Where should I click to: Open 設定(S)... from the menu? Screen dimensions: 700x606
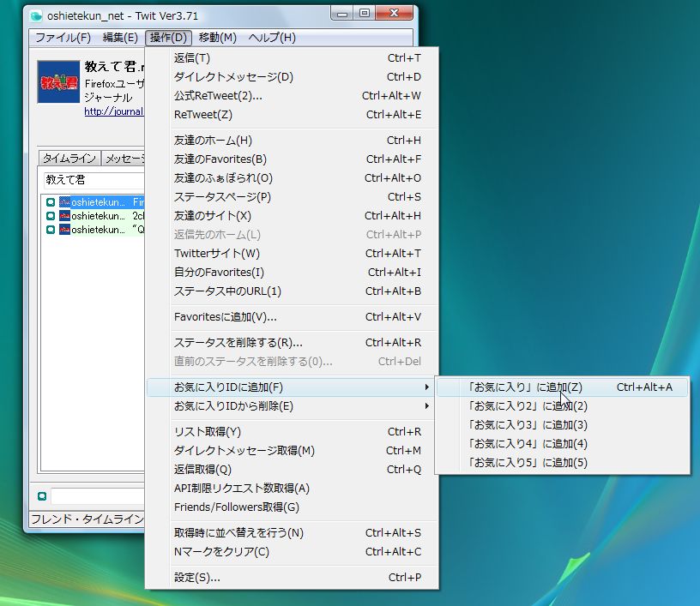(x=293, y=578)
